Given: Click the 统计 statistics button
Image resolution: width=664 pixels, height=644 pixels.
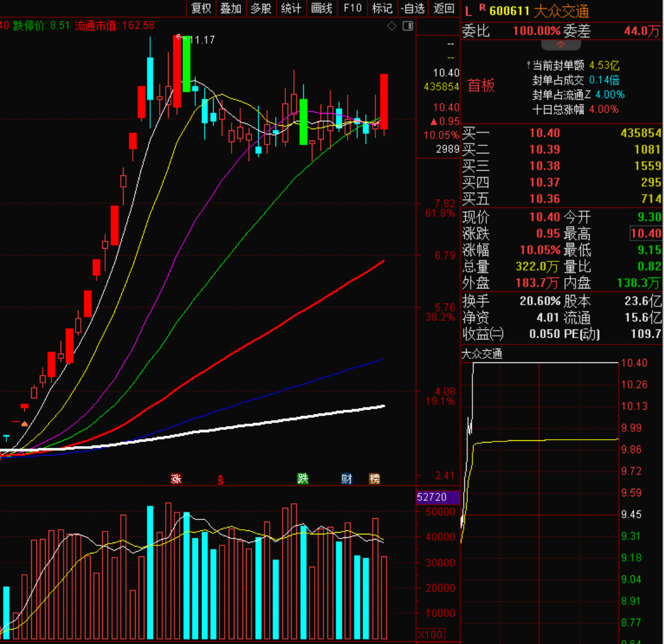Looking at the screenshot, I should tap(291, 8).
